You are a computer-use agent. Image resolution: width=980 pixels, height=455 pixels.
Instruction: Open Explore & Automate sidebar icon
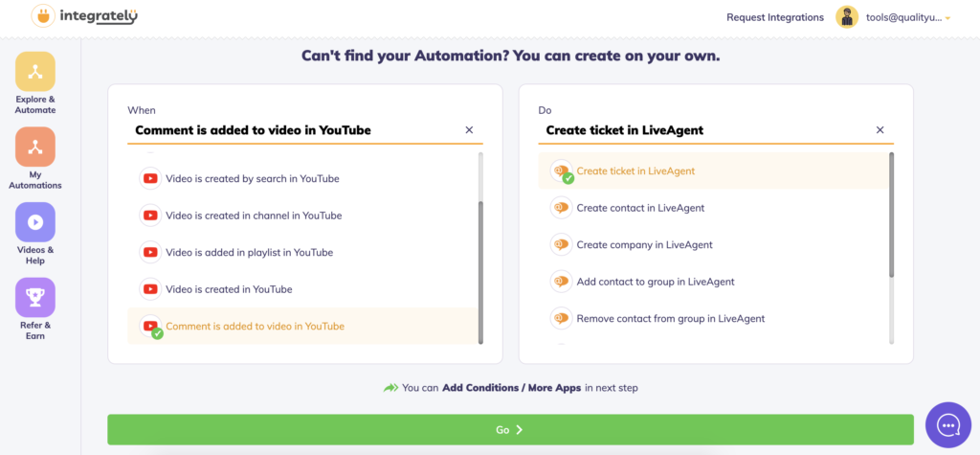click(35, 72)
